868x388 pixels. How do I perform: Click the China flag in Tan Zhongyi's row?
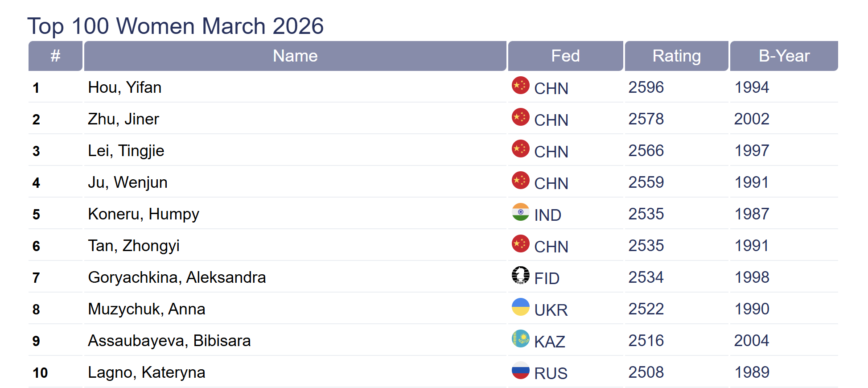click(520, 244)
